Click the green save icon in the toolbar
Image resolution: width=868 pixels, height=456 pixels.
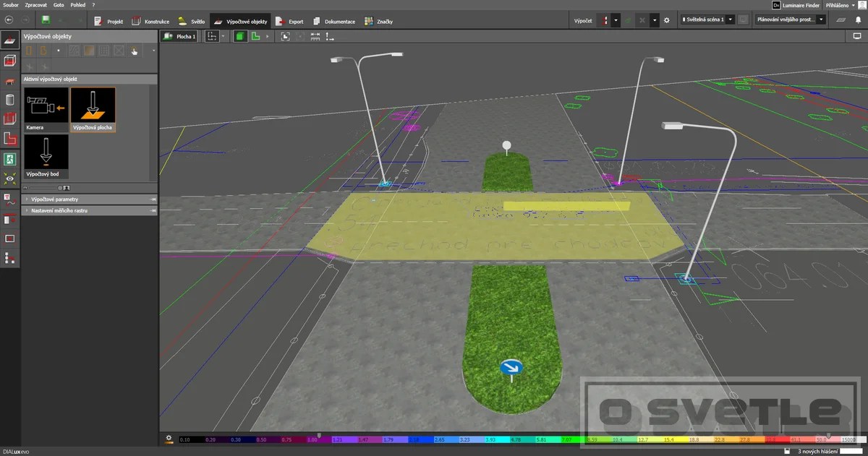[46, 20]
